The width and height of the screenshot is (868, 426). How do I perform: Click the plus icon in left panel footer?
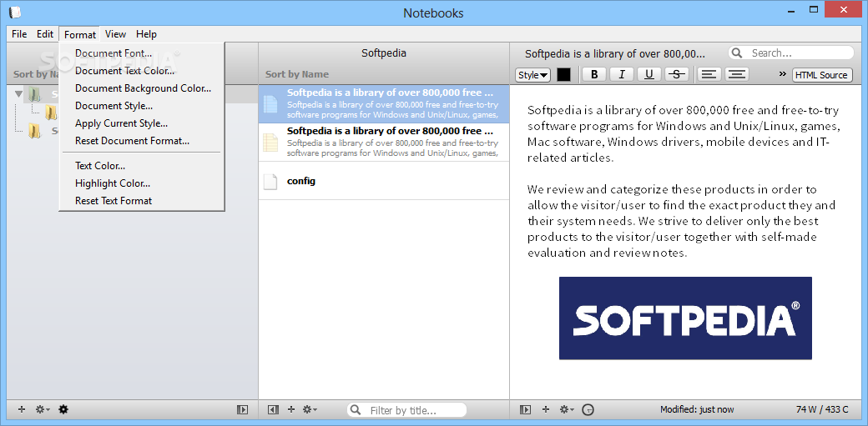point(23,409)
